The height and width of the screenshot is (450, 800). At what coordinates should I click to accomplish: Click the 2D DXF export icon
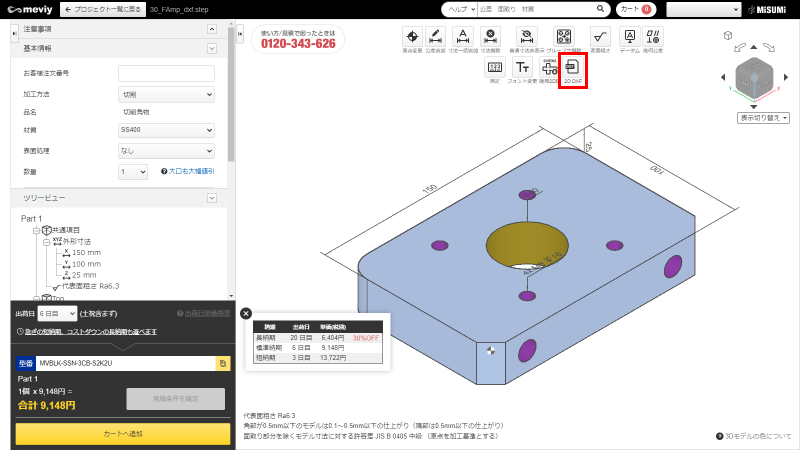pos(572,68)
